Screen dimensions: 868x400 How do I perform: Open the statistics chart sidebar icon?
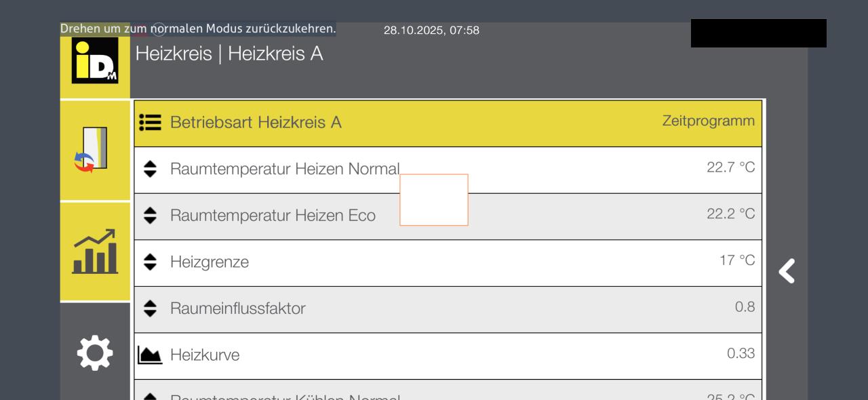(95, 252)
